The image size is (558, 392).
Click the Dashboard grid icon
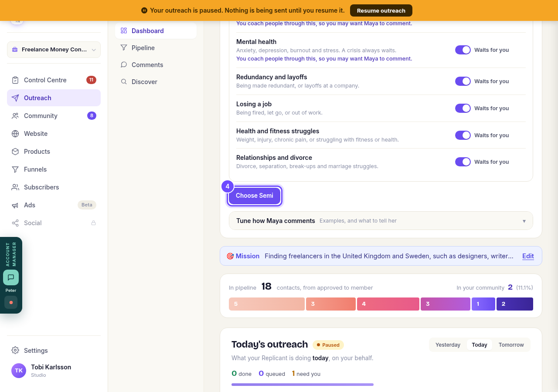coord(124,31)
